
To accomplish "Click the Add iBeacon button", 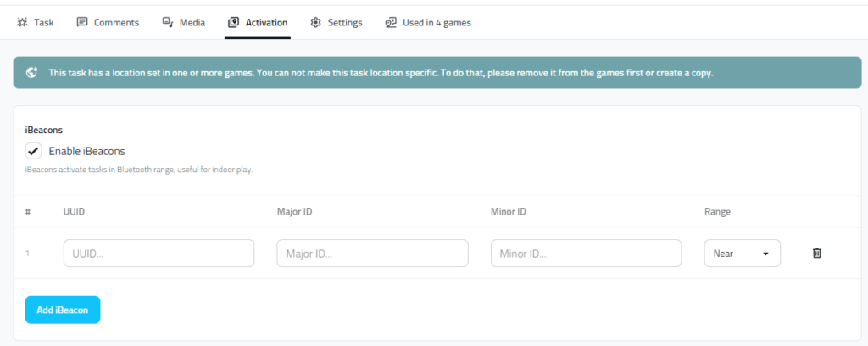I will (x=63, y=310).
